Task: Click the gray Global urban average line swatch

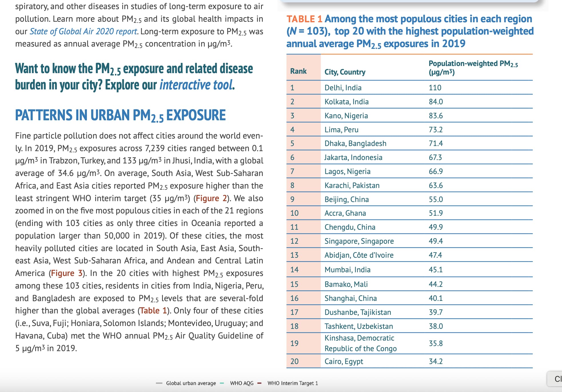Action: pyautogui.click(x=159, y=383)
